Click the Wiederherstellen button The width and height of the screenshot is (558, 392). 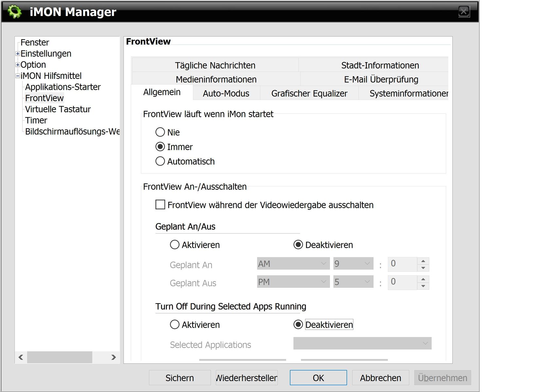pyautogui.click(x=247, y=378)
